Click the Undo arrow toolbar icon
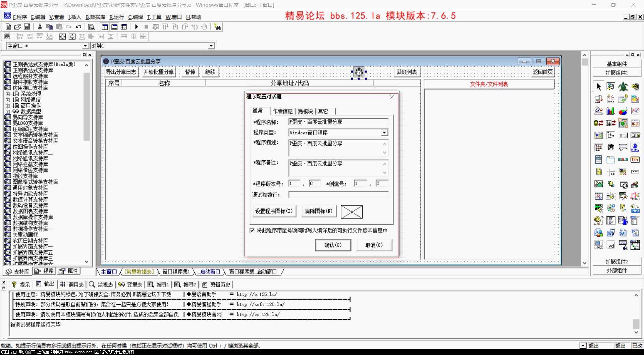The width and height of the screenshot is (644, 355). click(x=78, y=27)
